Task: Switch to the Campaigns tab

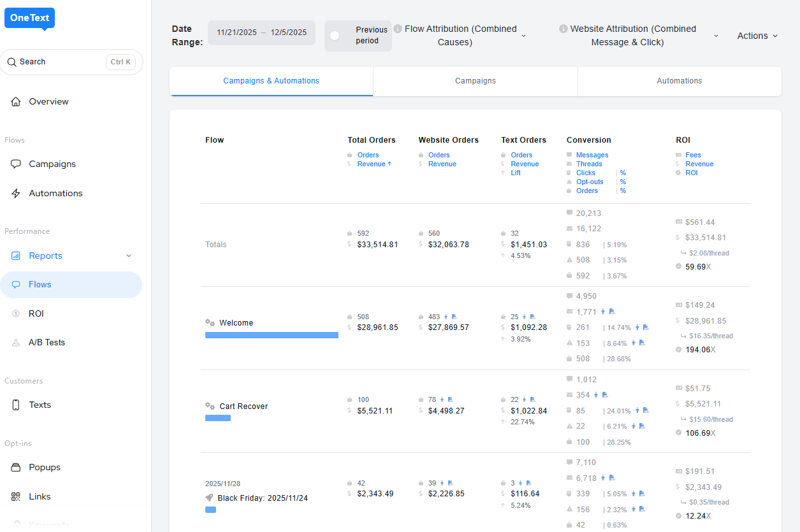Action: pos(475,81)
